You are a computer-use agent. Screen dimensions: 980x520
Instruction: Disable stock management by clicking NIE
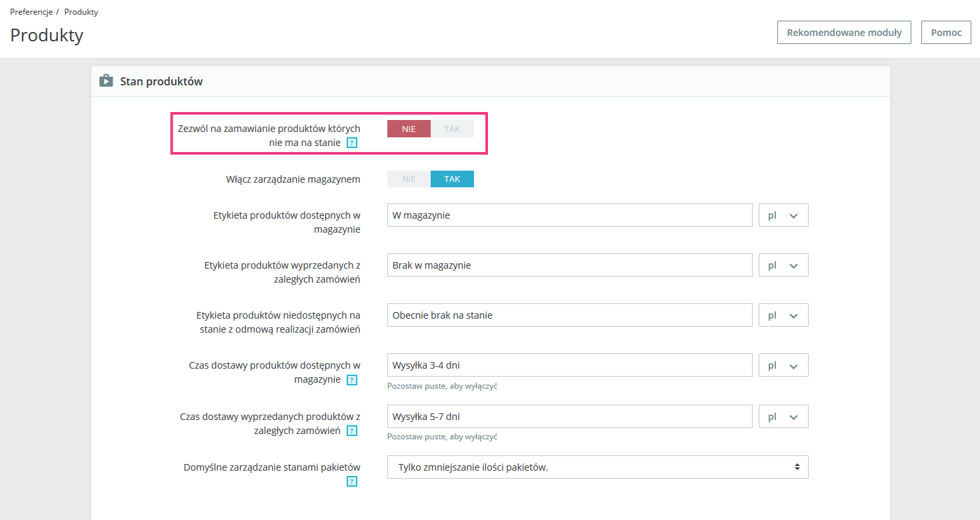pos(409,179)
